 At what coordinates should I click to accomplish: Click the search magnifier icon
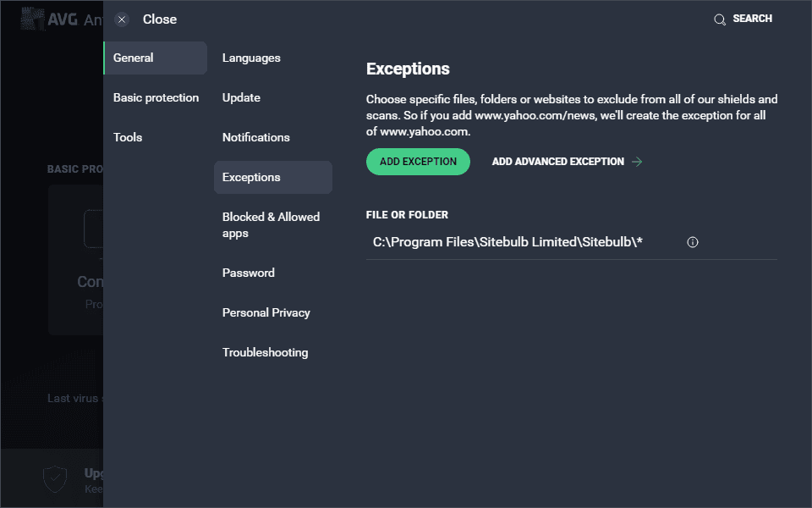pos(720,19)
